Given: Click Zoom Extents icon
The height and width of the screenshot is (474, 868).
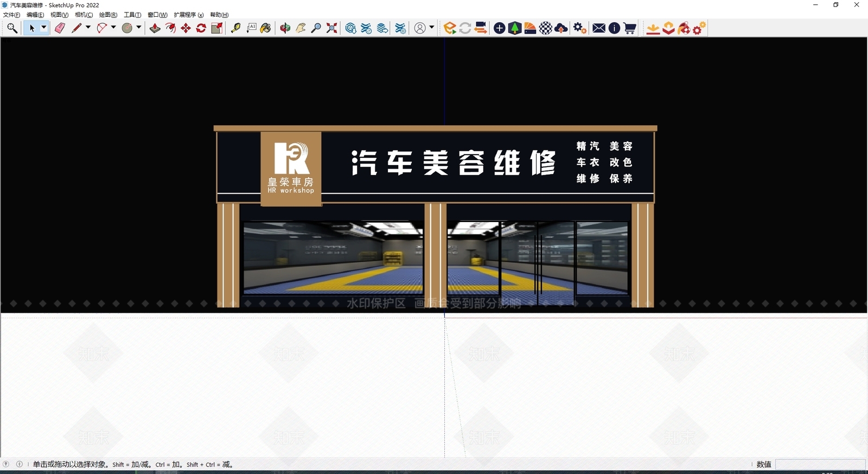Looking at the screenshot, I should [331, 28].
